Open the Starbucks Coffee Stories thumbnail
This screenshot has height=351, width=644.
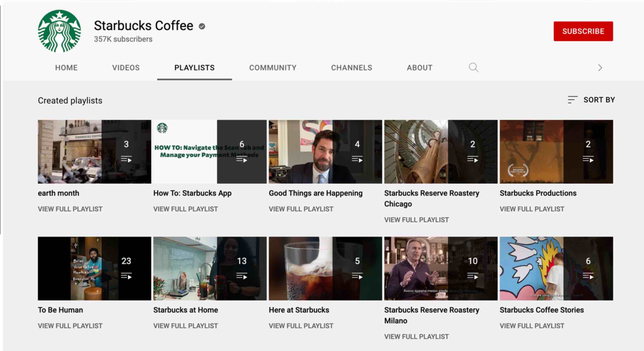coord(556,269)
